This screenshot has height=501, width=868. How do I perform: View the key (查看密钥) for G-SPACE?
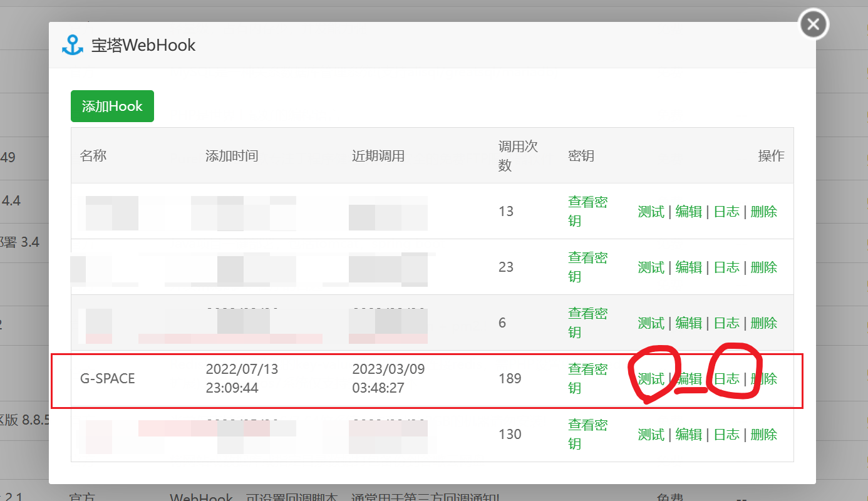pos(587,378)
